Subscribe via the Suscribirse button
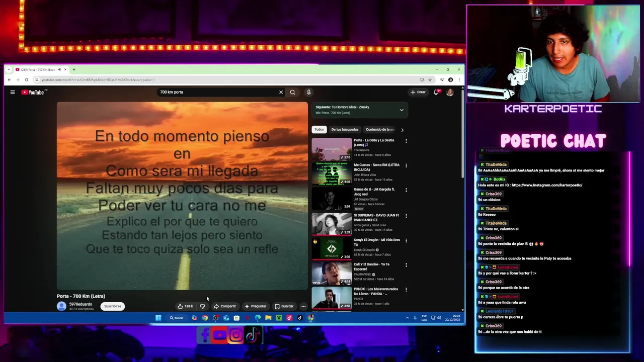 click(x=113, y=306)
